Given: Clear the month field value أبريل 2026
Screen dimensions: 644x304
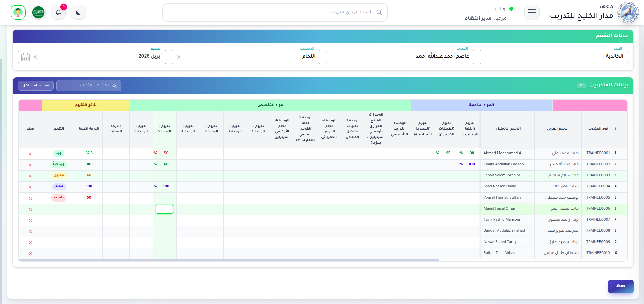Looking at the screenshot, I should tap(35, 57).
